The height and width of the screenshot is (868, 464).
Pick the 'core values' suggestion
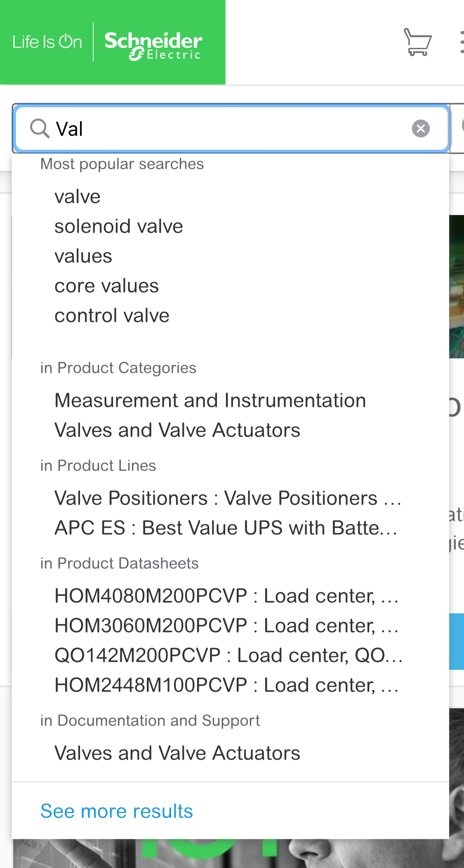[107, 285]
